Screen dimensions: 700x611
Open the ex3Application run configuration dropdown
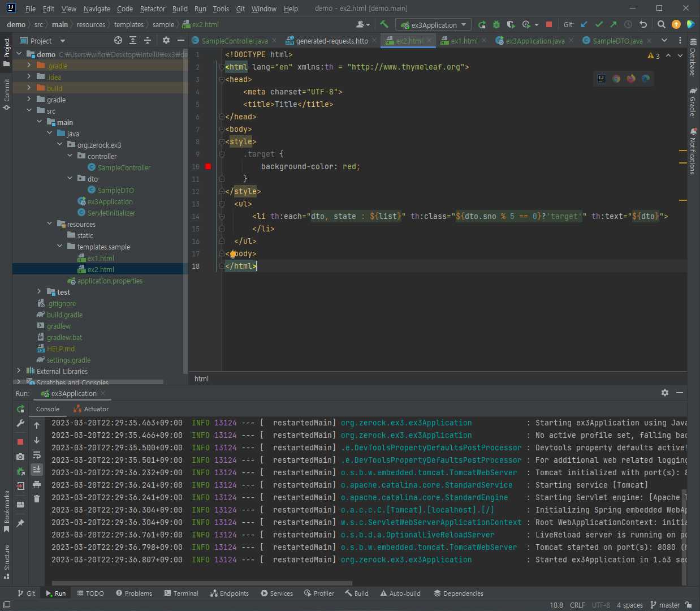click(434, 25)
